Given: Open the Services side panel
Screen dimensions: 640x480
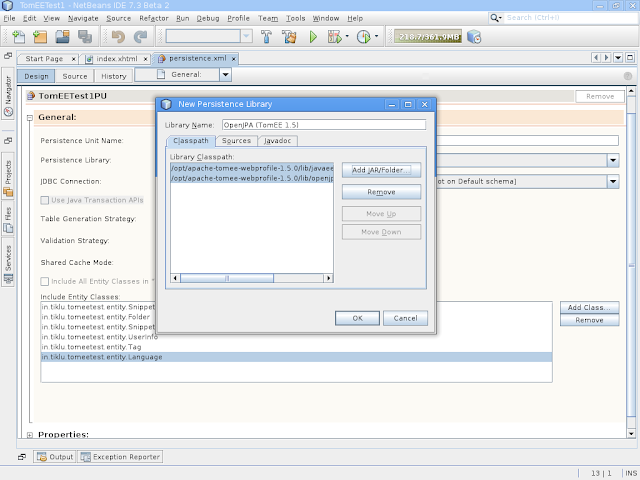Looking at the screenshot, I should tap(8, 262).
